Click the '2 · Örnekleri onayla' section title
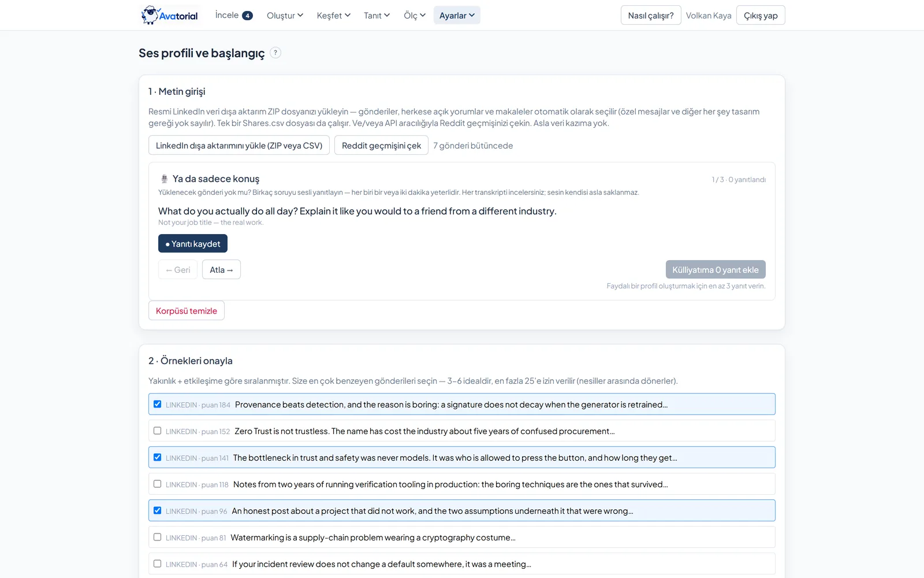Image resolution: width=924 pixels, height=578 pixels. point(191,361)
